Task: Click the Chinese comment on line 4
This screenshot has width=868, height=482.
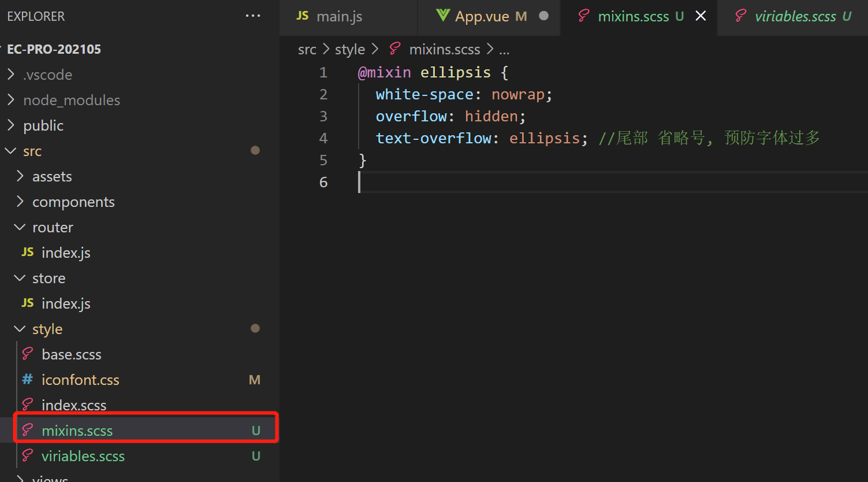Action: coord(709,138)
